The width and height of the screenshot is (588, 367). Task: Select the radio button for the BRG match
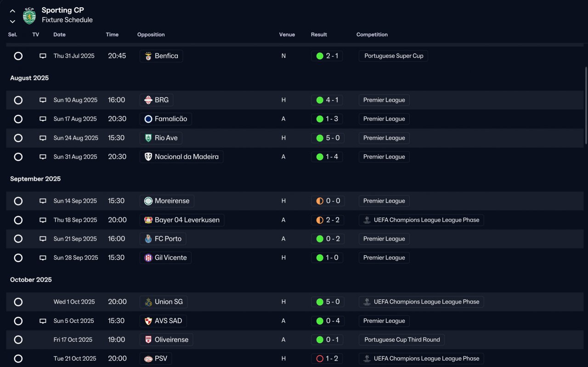pos(18,100)
